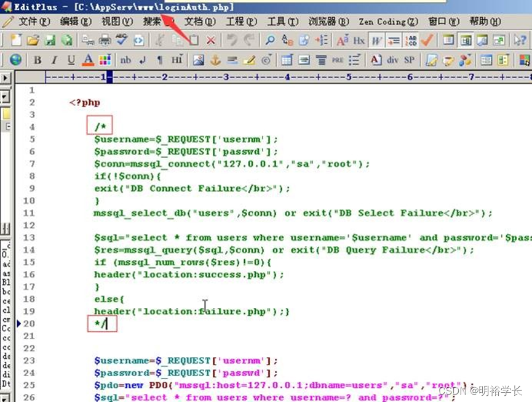Open the 文档(D) menu

200,22
